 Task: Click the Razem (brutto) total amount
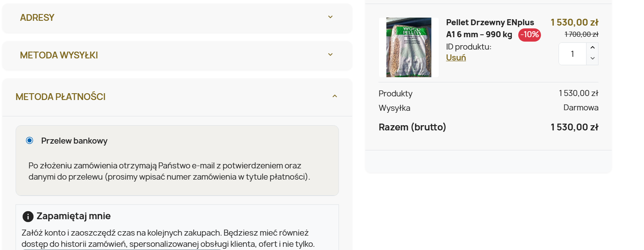(574, 127)
